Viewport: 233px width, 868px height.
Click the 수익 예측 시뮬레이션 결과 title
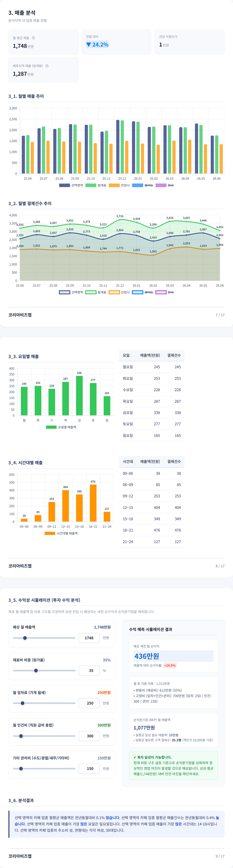click(x=151, y=629)
